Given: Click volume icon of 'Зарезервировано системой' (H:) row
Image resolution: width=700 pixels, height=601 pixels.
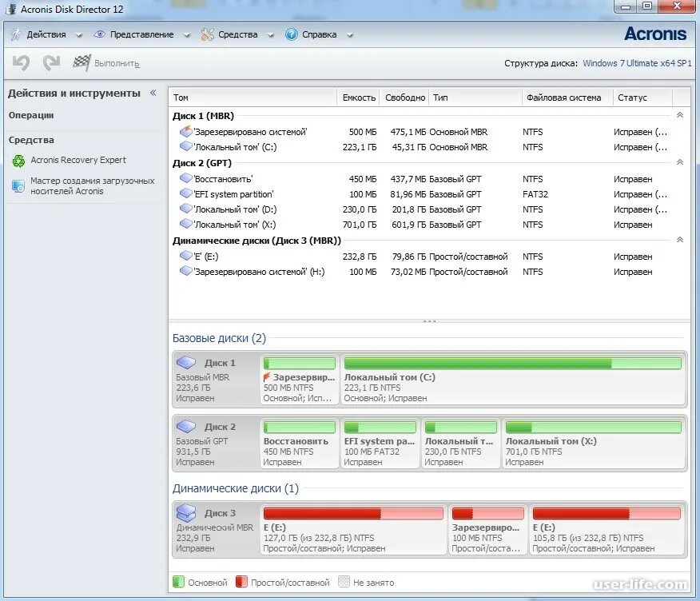Looking at the screenshot, I should 185,271.
